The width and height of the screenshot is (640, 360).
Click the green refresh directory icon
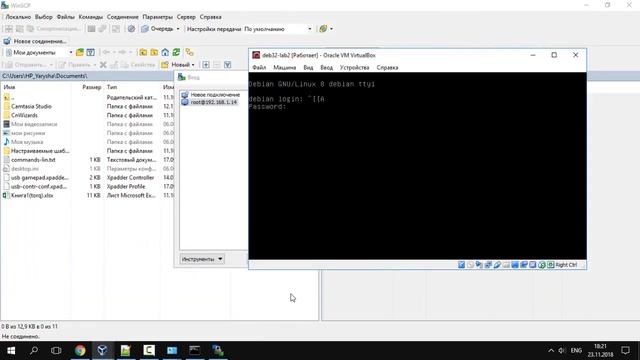pos(176,52)
